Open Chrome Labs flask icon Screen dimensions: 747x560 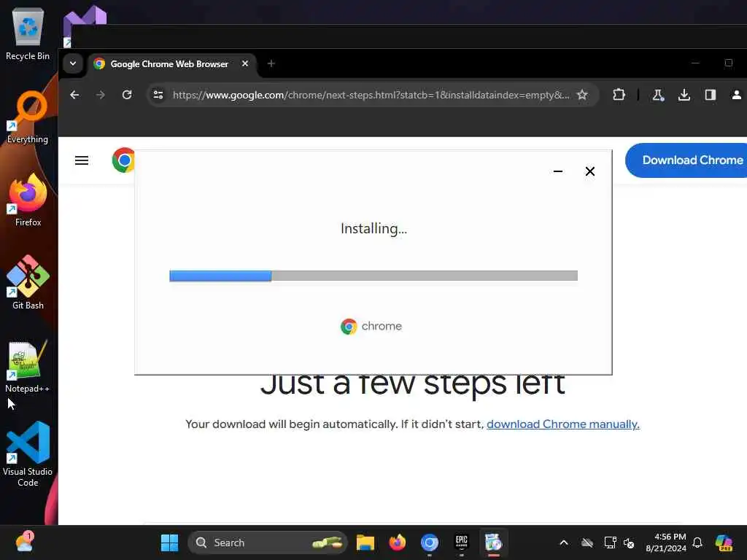point(658,95)
